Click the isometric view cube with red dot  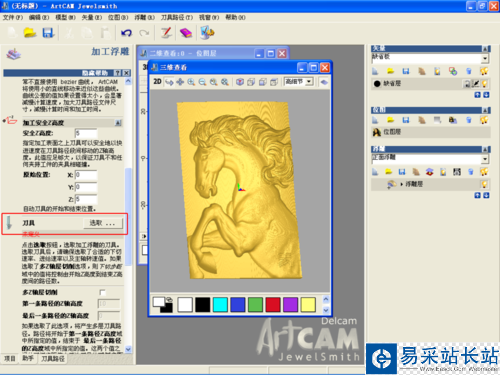(240, 82)
